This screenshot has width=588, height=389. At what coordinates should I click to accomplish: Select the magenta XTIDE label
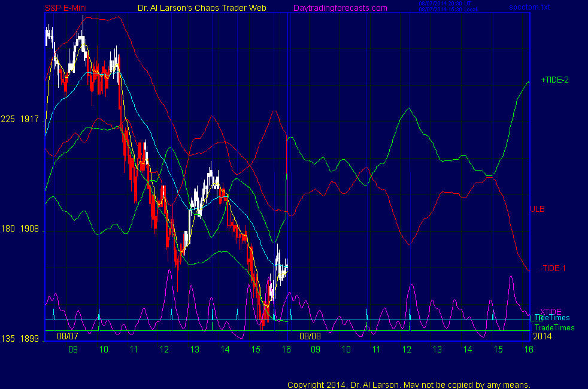[551, 312]
